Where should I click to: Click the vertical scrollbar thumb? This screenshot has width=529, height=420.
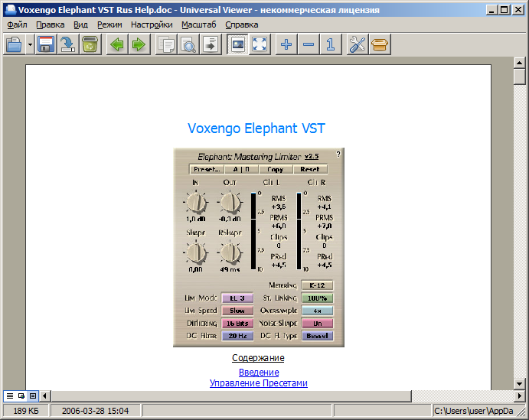(x=519, y=77)
